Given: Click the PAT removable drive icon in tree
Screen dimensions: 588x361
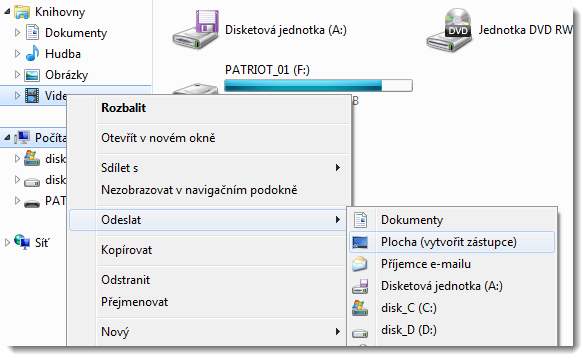Looking at the screenshot, I should pyautogui.click(x=32, y=204).
